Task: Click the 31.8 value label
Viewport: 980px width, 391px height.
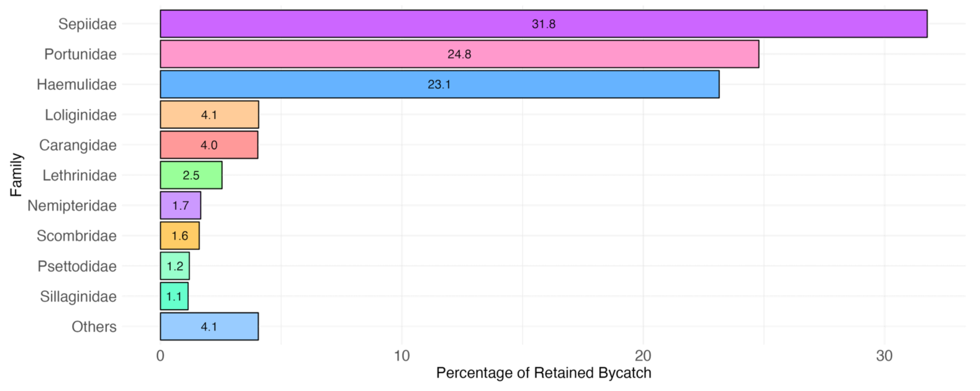Action: point(543,24)
